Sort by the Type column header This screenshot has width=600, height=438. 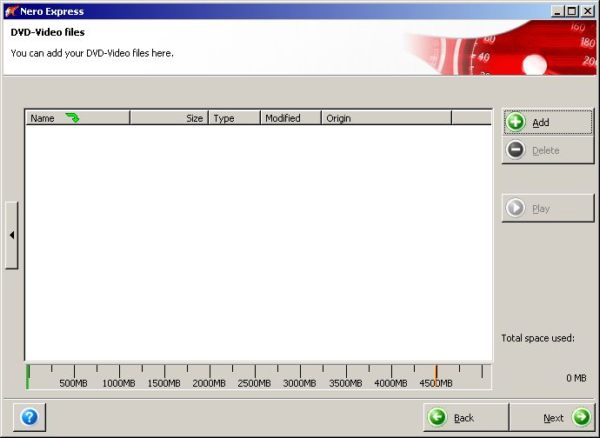[x=234, y=118]
